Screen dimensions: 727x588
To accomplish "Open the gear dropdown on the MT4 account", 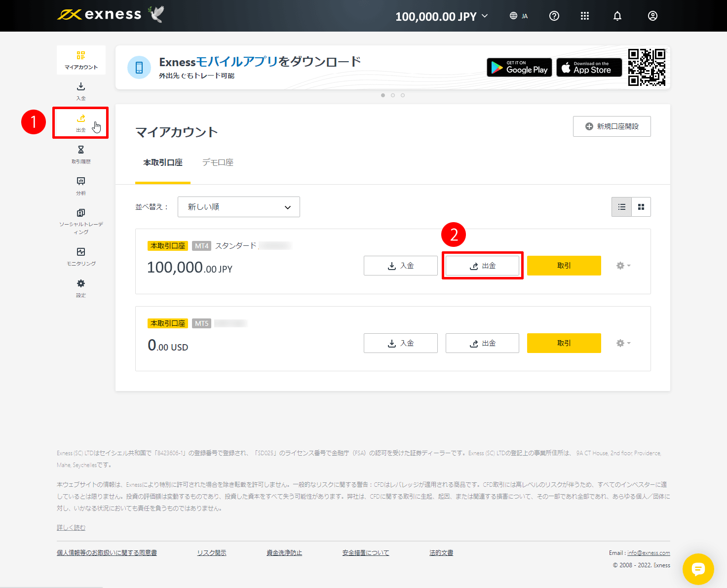I will 623,265.
